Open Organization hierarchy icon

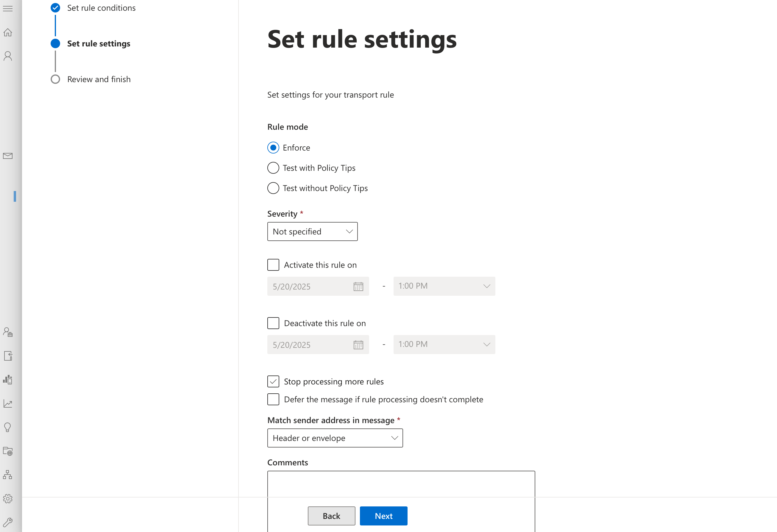point(8,475)
